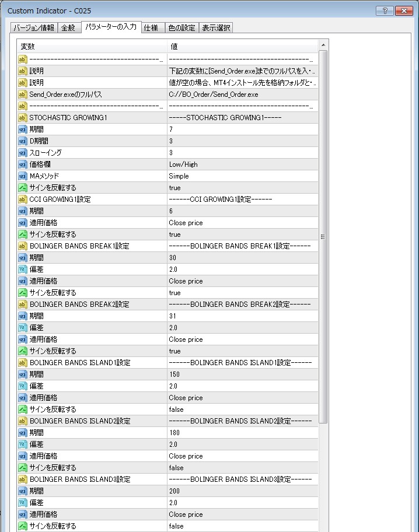The image size is (419, 532).
Task: Select the value 3 of スローイング
Action: coord(171,153)
